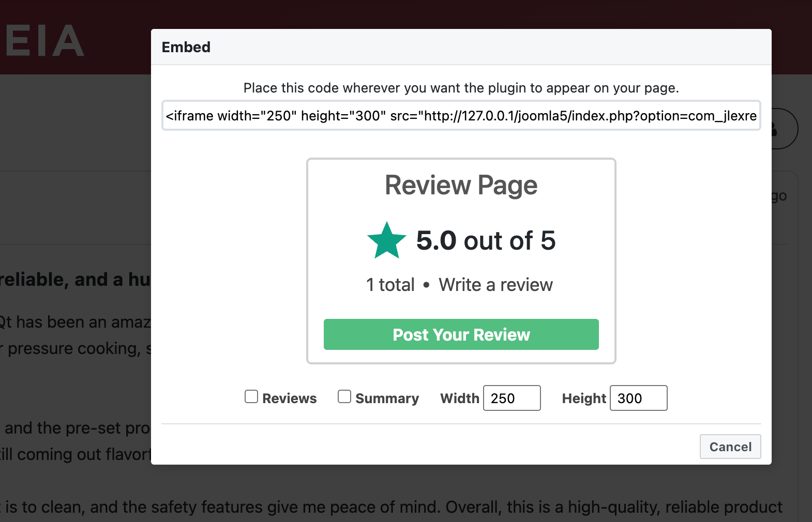Click the Width field label
Image resolution: width=812 pixels, height=522 pixels.
(459, 398)
